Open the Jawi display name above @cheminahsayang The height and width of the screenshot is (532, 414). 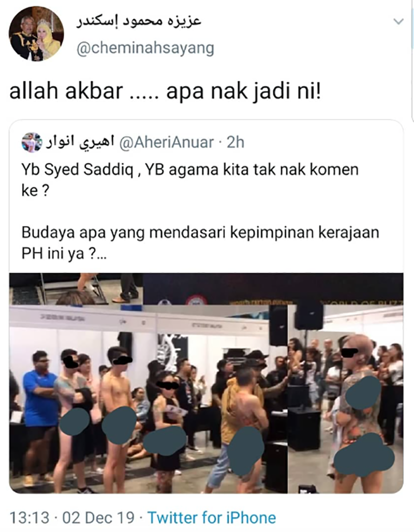(x=139, y=20)
